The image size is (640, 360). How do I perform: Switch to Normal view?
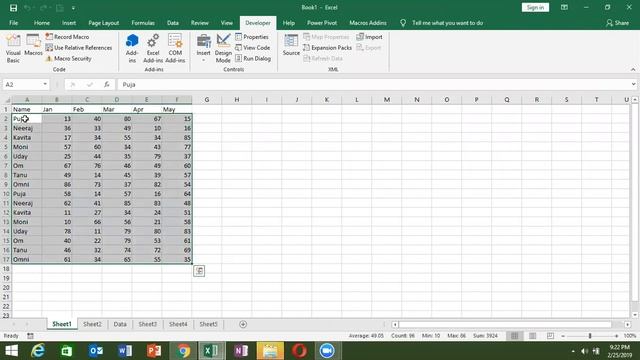pyautogui.click(x=514, y=336)
